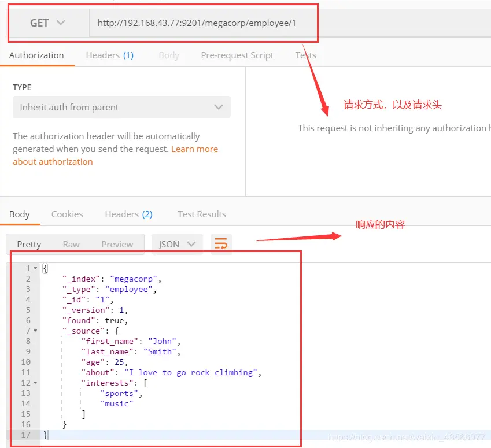This screenshot has height=448, width=491.
Task: Toggle the wrap lines icon
Action: click(221, 244)
